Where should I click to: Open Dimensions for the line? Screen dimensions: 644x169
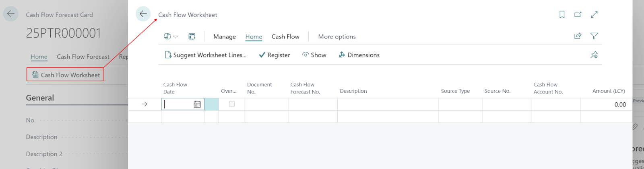(x=359, y=55)
